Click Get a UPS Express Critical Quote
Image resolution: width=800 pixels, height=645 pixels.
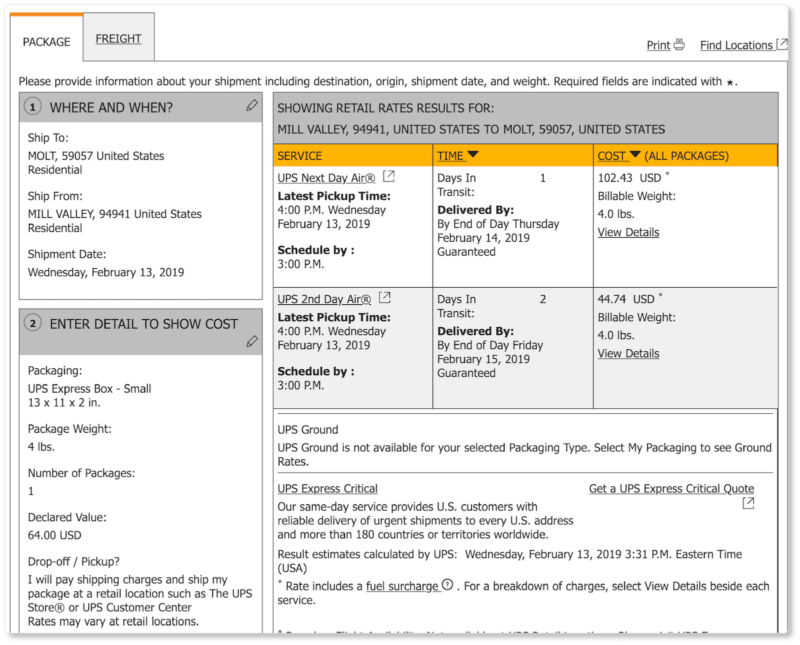[x=671, y=489]
